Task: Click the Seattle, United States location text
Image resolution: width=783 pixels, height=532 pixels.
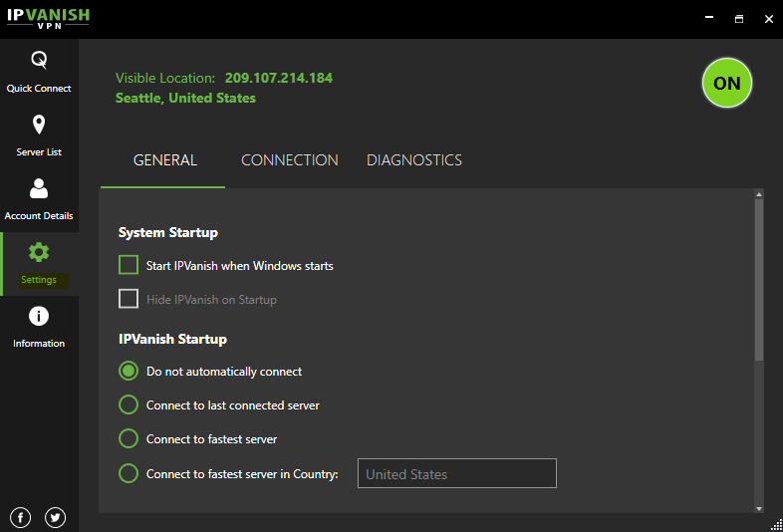Action: [185, 98]
